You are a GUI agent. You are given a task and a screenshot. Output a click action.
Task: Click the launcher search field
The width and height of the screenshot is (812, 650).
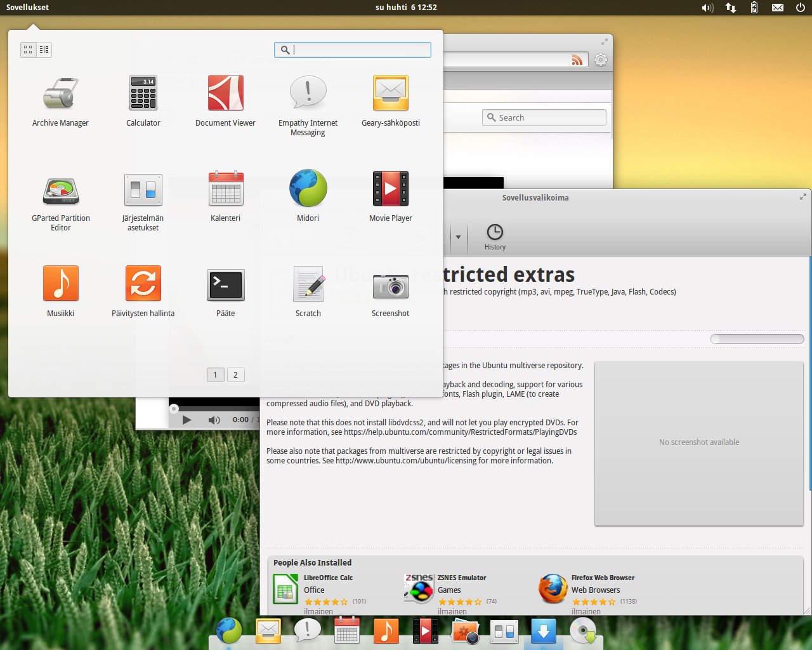tap(353, 50)
